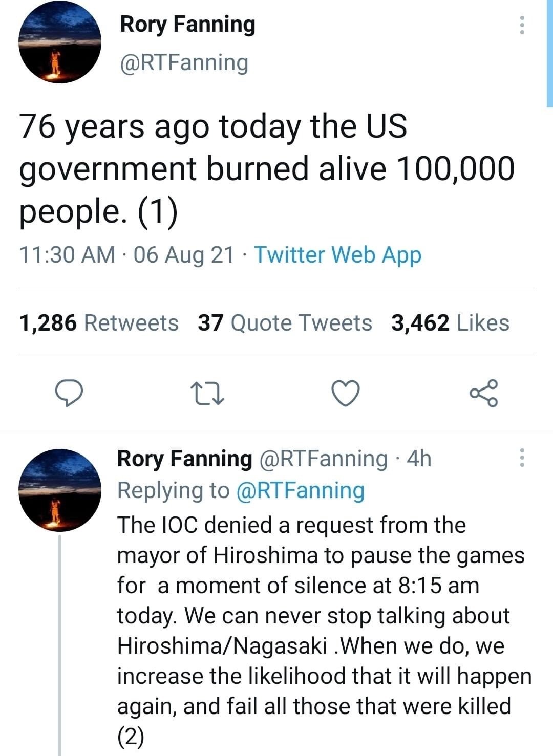Click the Rory Fanning name in header
553x756 pixels.
point(187,24)
